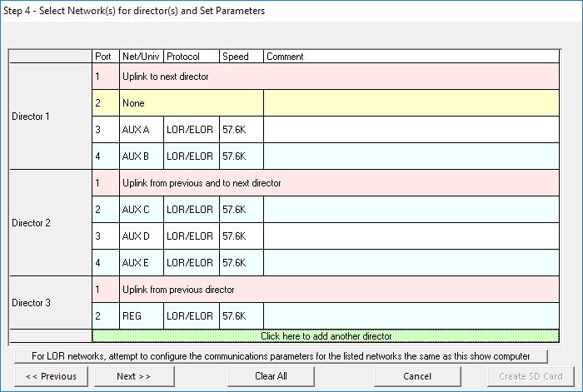Open the REG network cell on Director 3
This screenshot has width=583, height=392.
click(141, 316)
